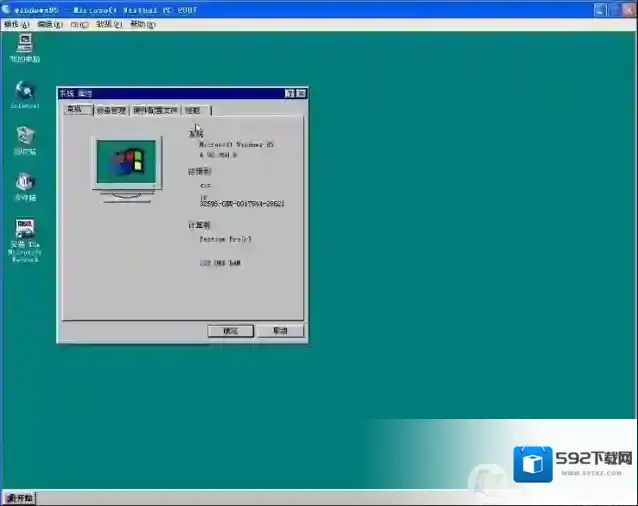This screenshot has height=506, width=638.
Task: Click the OK (确定) button
Action: click(x=230, y=330)
